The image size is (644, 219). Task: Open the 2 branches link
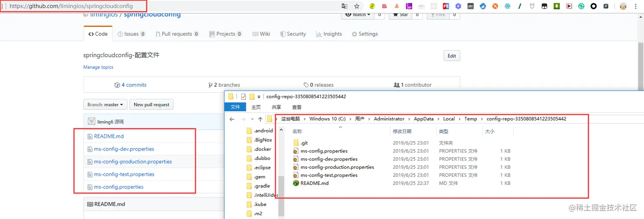tap(224, 85)
